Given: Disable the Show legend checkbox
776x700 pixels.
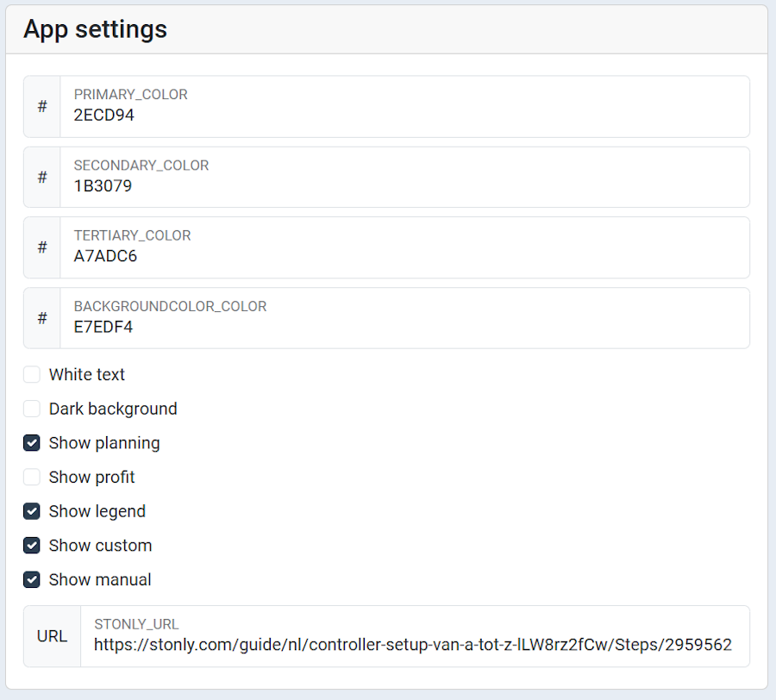Looking at the screenshot, I should coord(32,511).
